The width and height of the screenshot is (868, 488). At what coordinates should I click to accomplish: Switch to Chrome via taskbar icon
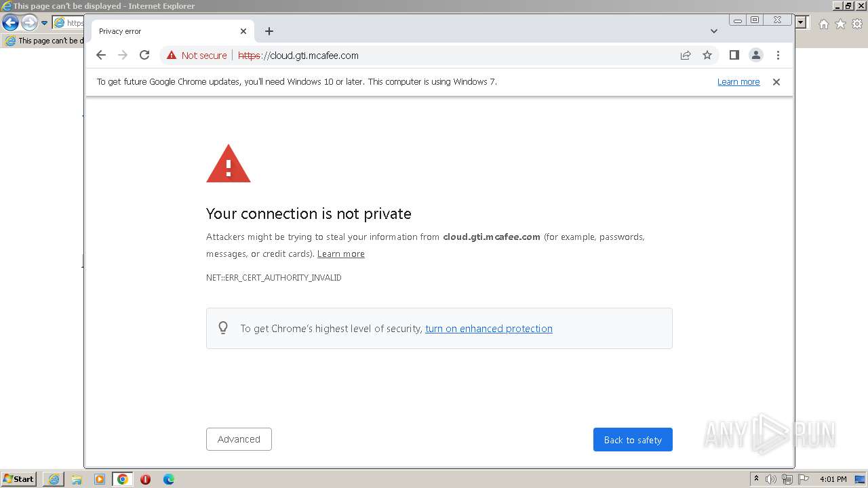123,479
